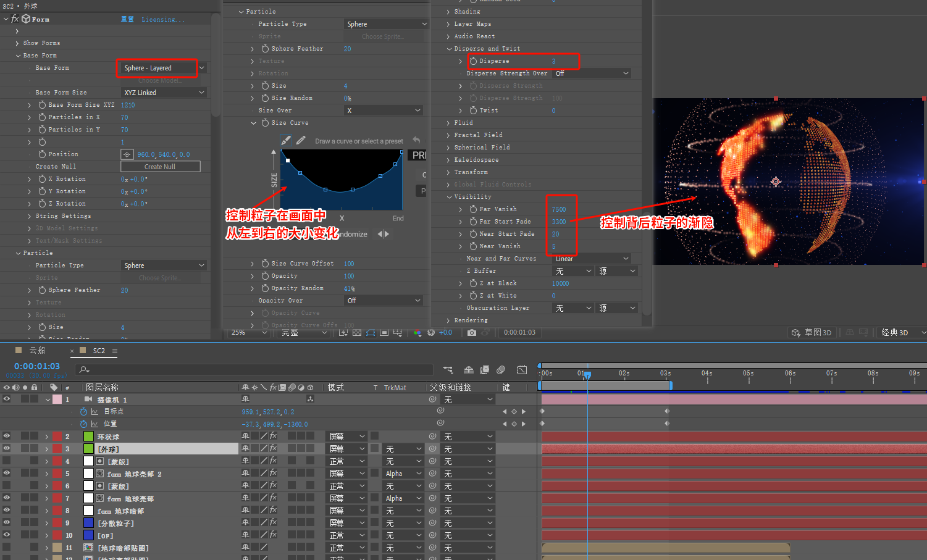Enable region of interest in viewer
The width and height of the screenshot is (927, 560).
pos(384,333)
